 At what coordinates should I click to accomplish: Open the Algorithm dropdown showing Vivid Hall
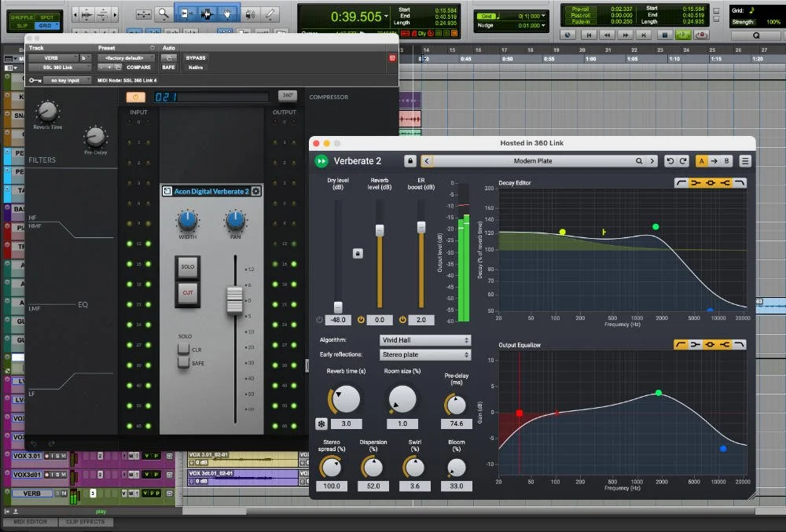point(424,340)
